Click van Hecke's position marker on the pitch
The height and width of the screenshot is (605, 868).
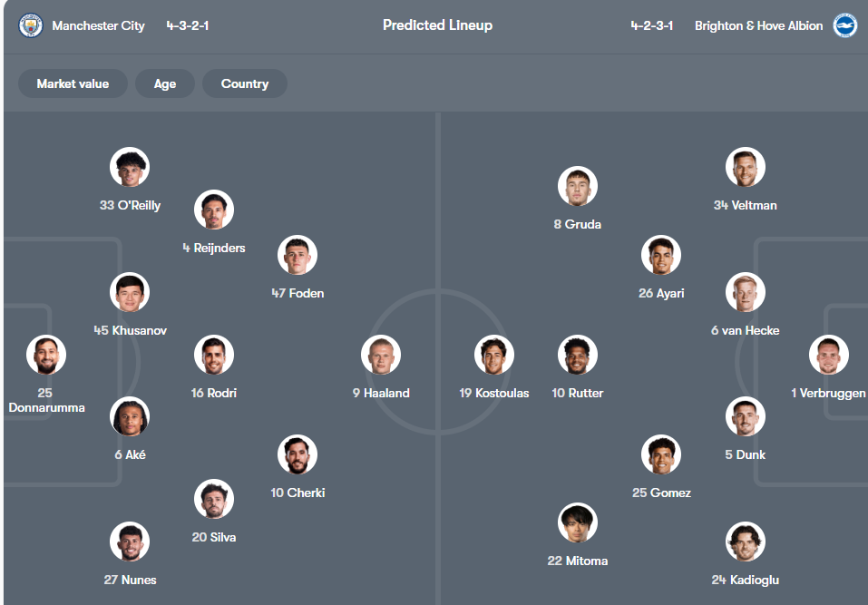745,292
